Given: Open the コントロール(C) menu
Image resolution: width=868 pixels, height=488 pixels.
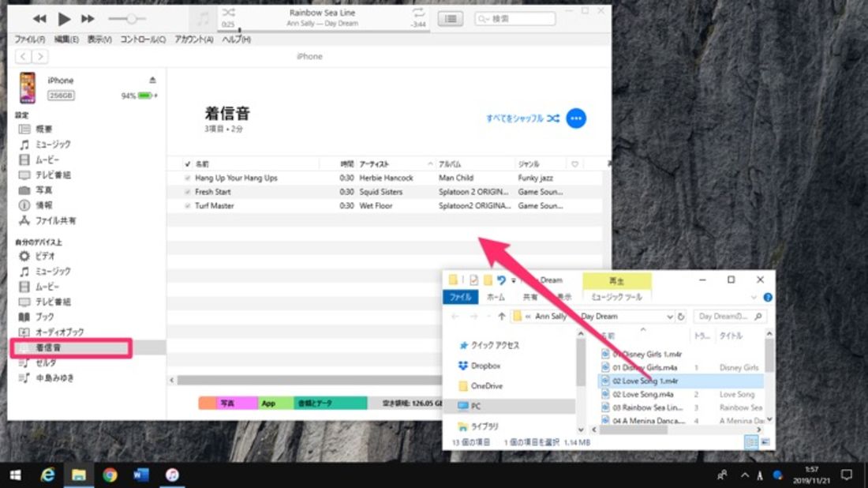Looking at the screenshot, I should point(143,39).
